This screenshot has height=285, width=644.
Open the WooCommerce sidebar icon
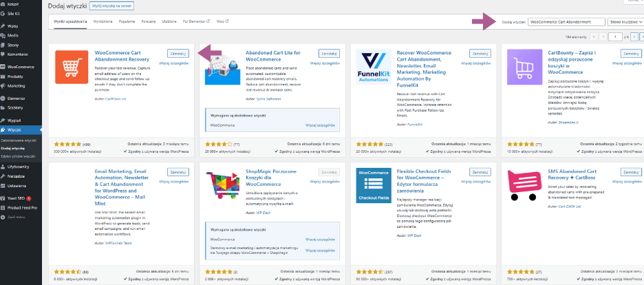tap(3, 67)
